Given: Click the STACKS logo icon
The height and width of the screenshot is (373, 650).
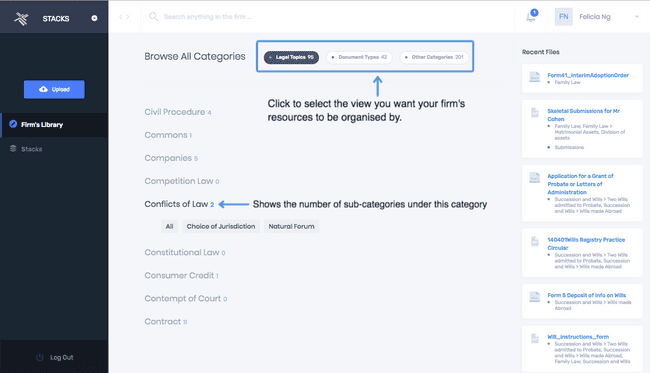Looking at the screenshot, I should pos(21,19).
